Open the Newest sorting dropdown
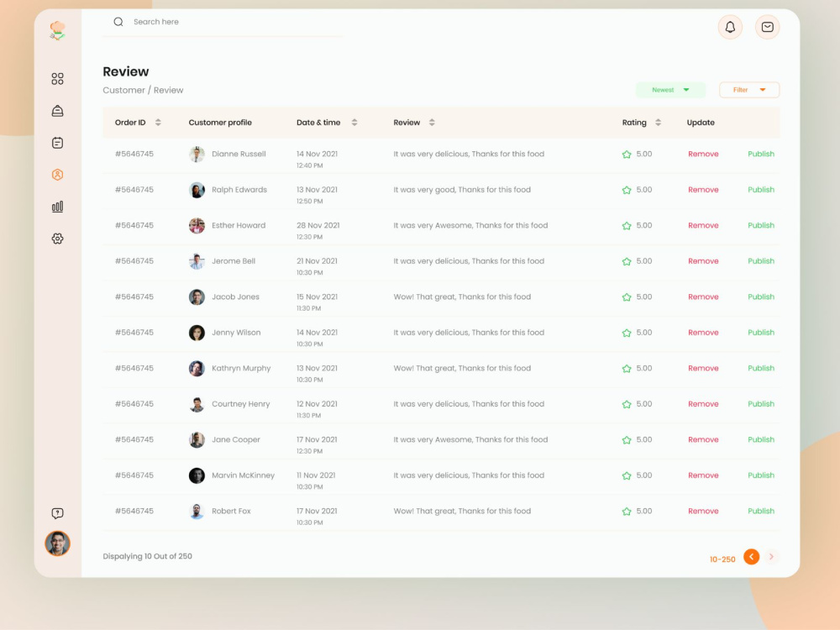Screen dimensions: 840x630 pyautogui.click(x=670, y=89)
